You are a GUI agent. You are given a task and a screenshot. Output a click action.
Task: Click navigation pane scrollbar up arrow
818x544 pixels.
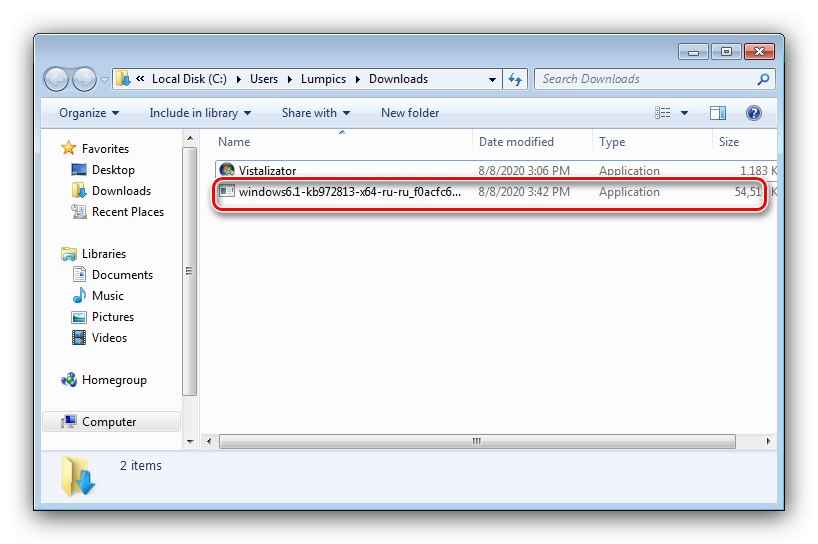(190, 139)
